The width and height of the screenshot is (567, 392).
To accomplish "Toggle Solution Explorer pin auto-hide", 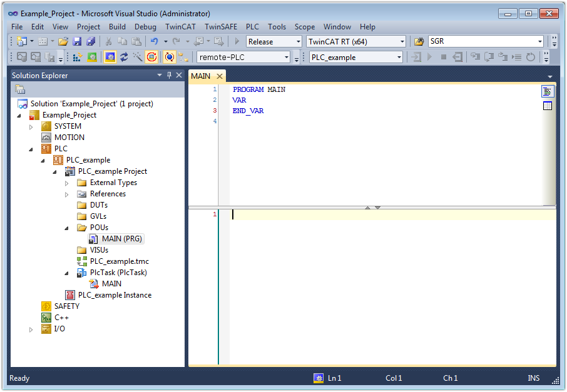I will point(169,75).
